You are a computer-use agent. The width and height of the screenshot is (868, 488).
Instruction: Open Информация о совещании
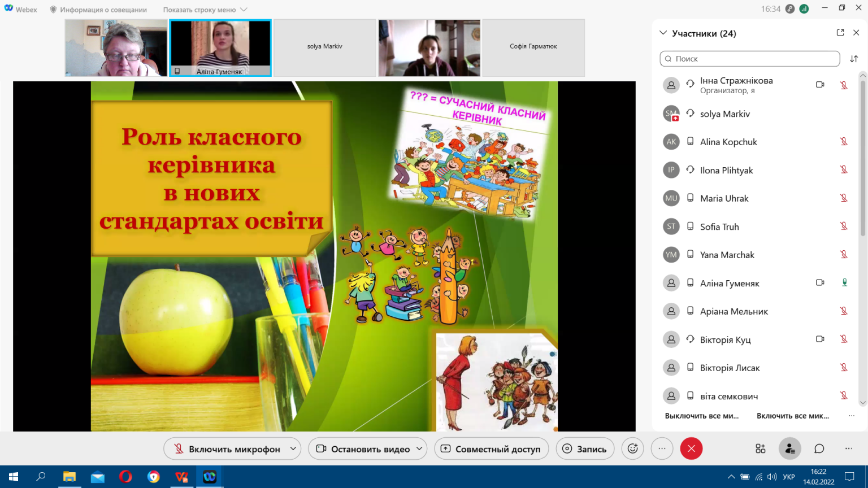tap(98, 10)
